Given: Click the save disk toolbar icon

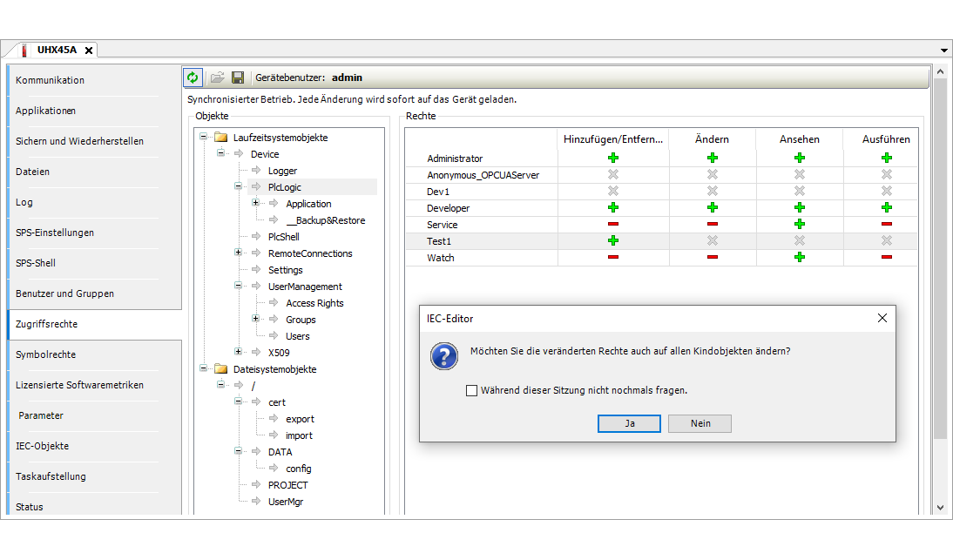Looking at the screenshot, I should [x=238, y=78].
